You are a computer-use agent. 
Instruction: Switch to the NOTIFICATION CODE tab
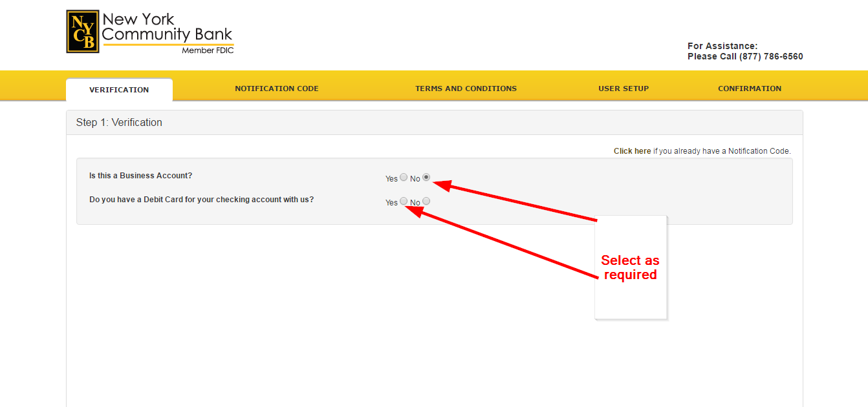coord(276,88)
